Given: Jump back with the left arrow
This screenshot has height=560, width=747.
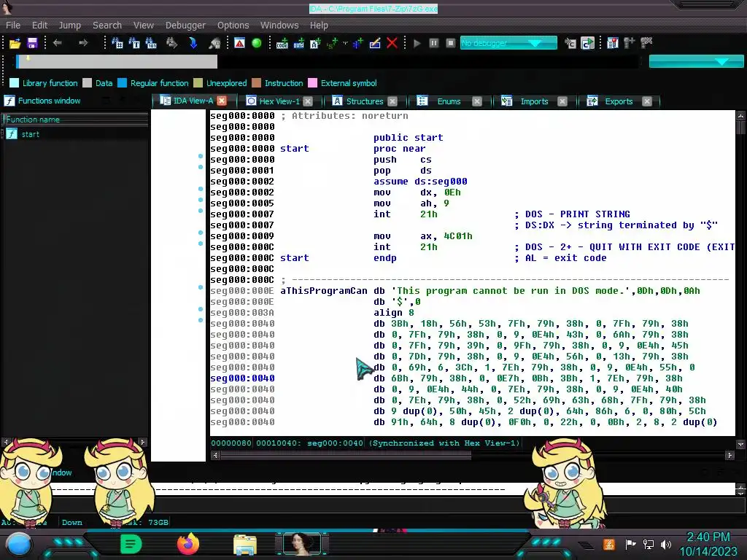Looking at the screenshot, I should pos(58,43).
